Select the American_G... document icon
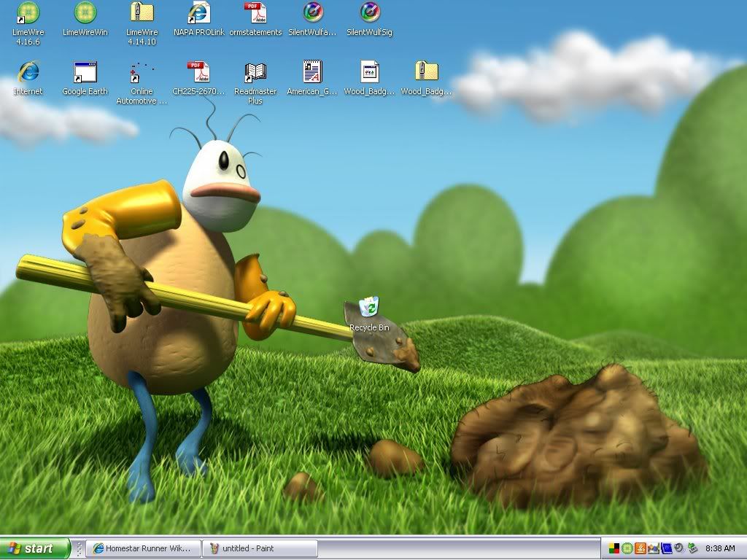 click(312, 72)
